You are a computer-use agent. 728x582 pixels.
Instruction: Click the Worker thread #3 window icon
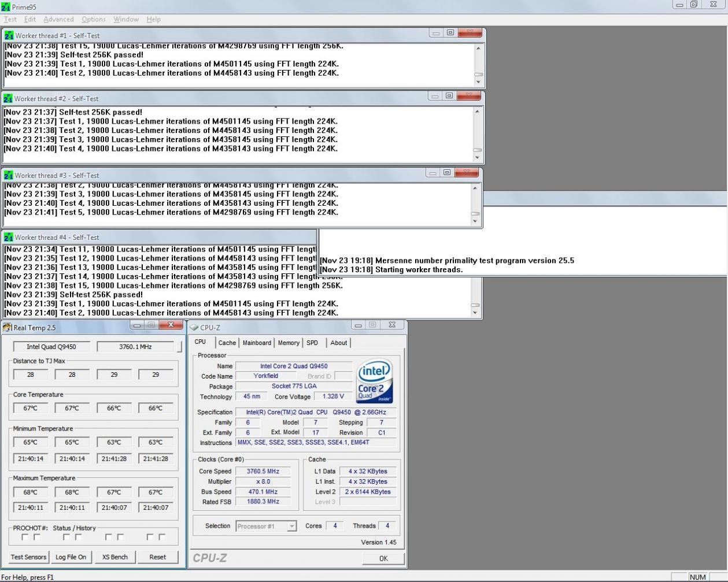[8, 175]
